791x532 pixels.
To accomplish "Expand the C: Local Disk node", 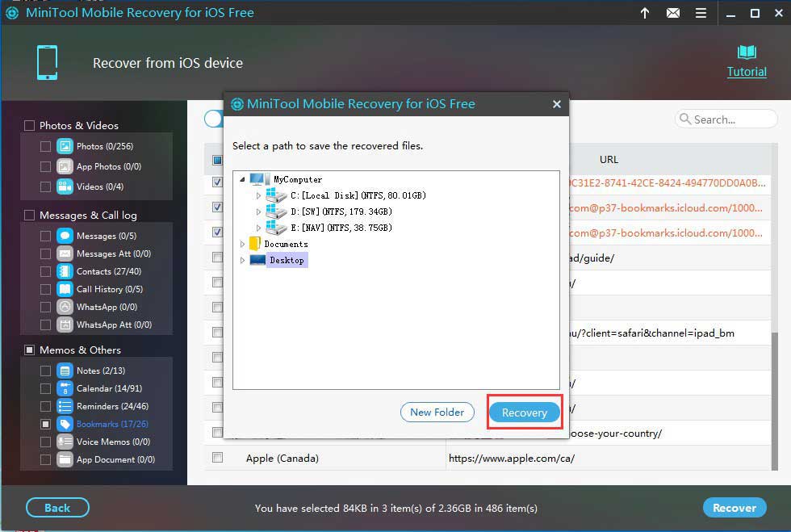I will (258, 195).
